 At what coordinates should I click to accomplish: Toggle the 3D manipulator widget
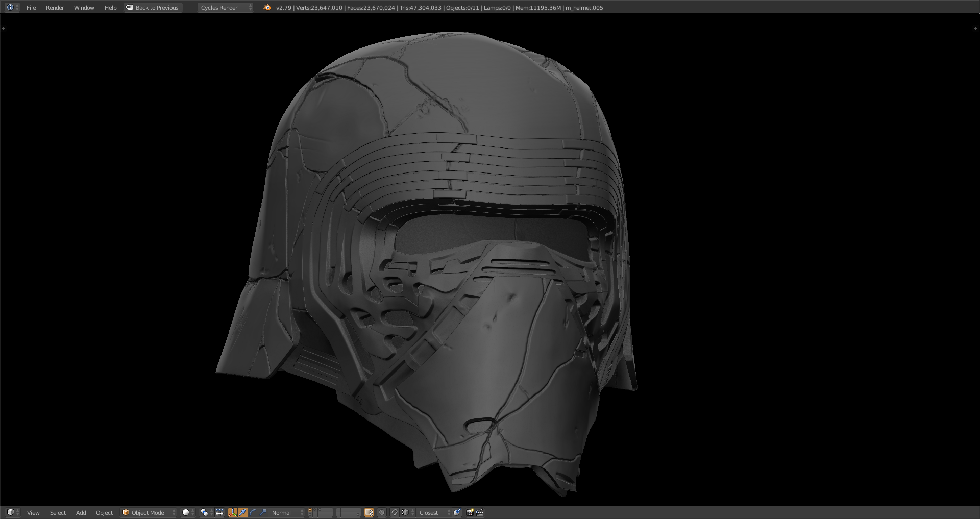[x=233, y=512]
